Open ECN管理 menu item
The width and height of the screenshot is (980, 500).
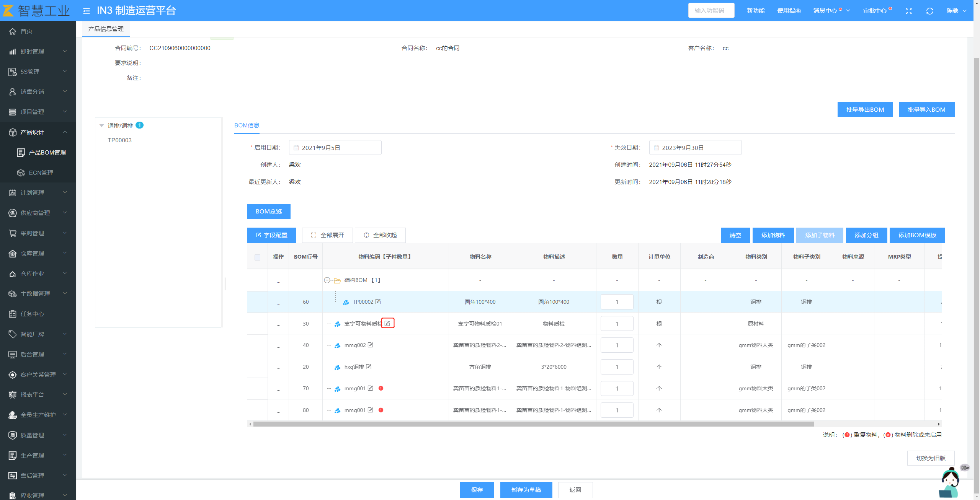point(41,173)
